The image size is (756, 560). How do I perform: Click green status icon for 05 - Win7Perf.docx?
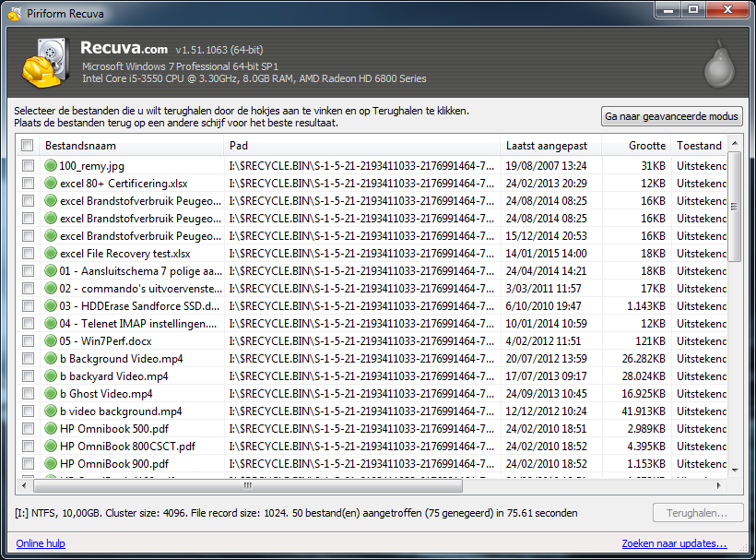(x=51, y=341)
